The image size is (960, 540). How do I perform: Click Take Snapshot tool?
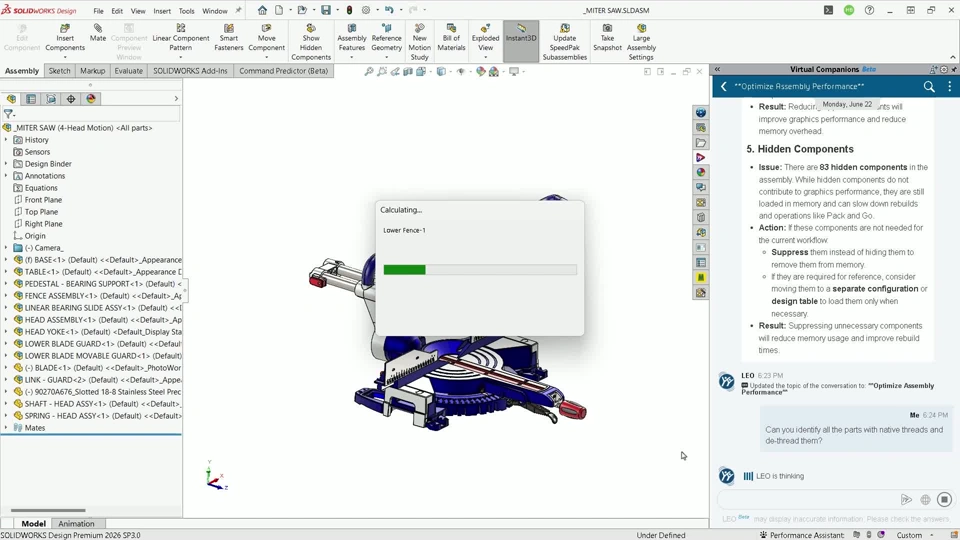click(607, 38)
